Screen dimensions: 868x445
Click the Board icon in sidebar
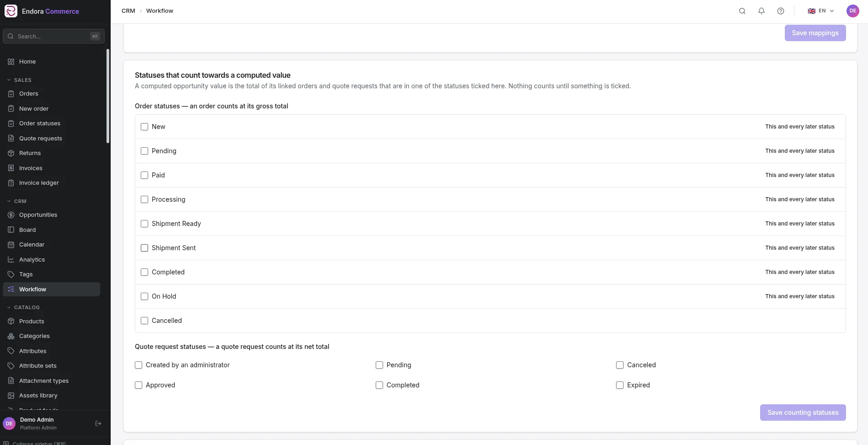(11, 230)
